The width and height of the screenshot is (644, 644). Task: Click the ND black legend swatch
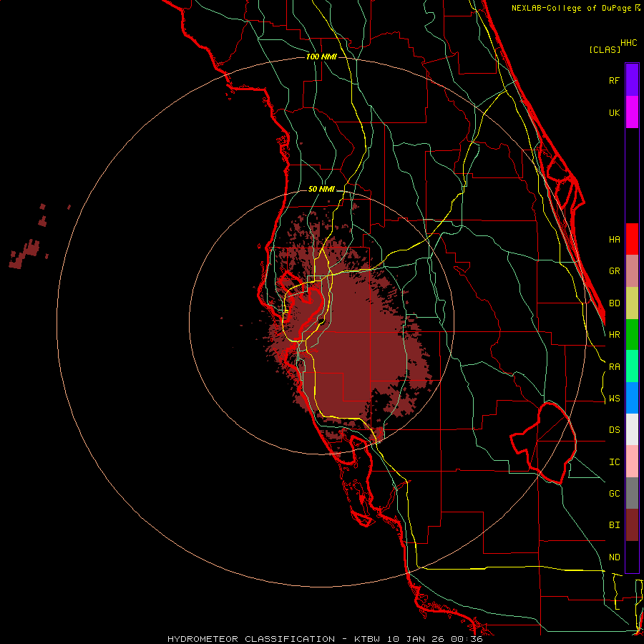pyautogui.click(x=632, y=557)
